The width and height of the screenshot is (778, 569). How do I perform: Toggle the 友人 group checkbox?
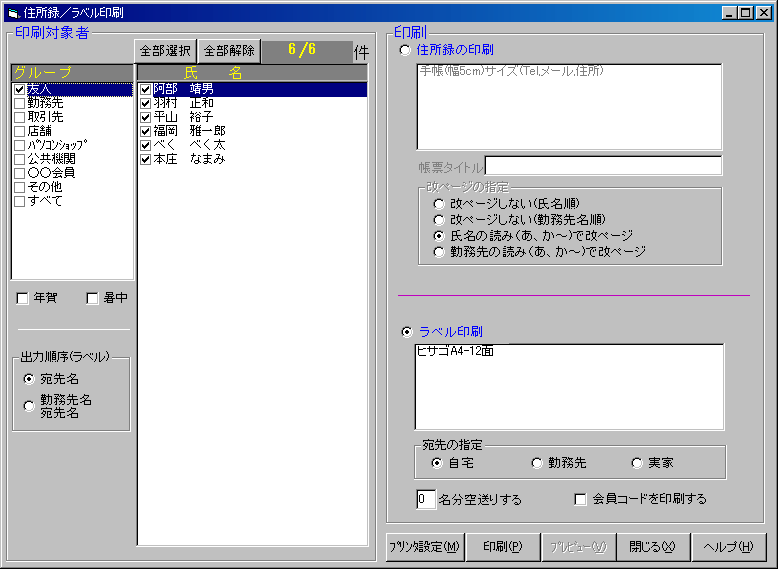20,90
